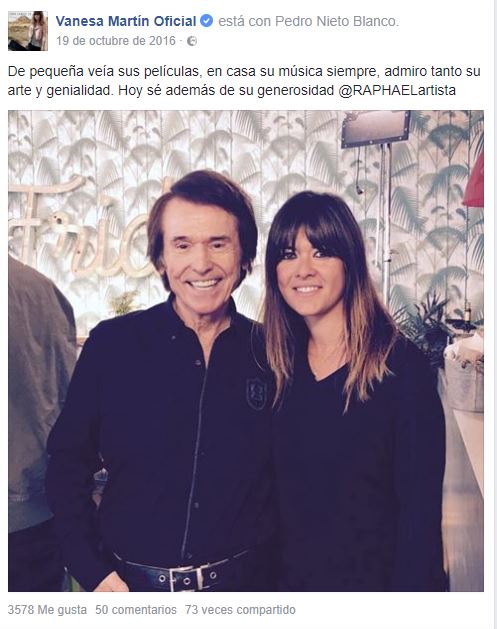Open Vanesa Martín Oficial profile picture thumbnail
The height and width of the screenshot is (629, 497).
(x=28, y=31)
